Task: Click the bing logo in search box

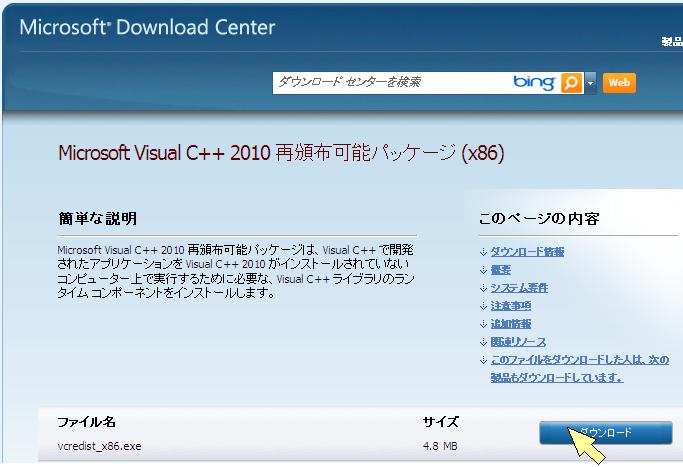Action: (534, 82)
